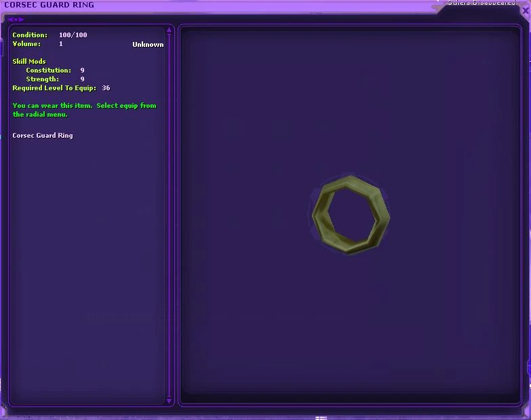
Task: Click the 'Strength:' skill mod row
Action: tap(55, 79)
